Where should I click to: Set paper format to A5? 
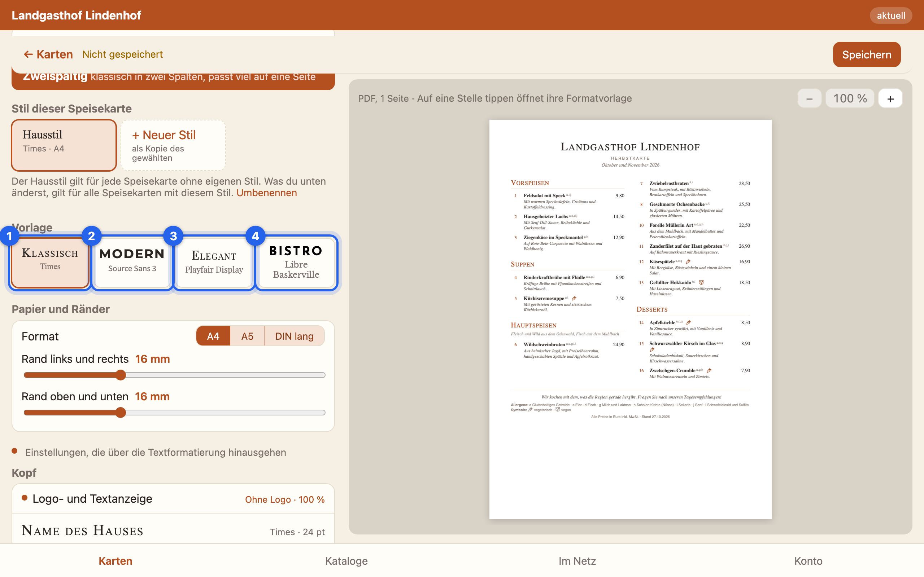point(247,336)
